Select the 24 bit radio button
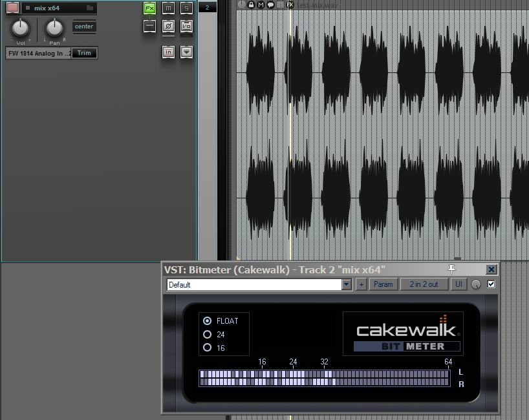 point(207,334)
